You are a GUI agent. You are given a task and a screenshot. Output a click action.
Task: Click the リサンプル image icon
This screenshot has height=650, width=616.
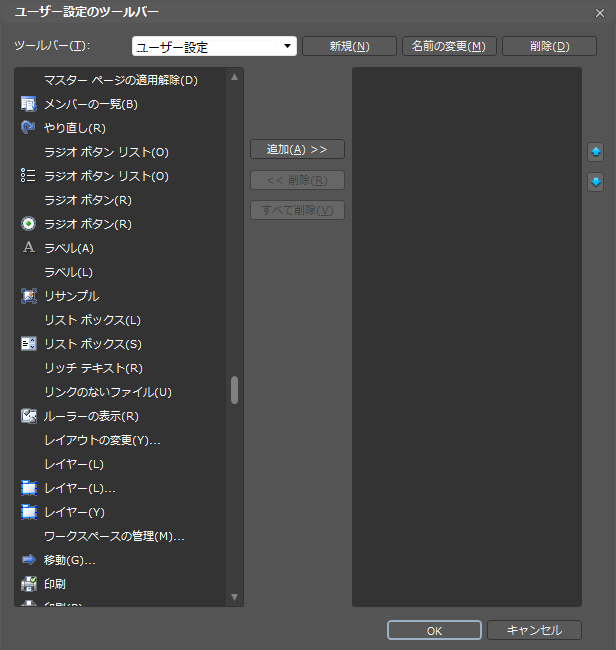coord(29,296)
